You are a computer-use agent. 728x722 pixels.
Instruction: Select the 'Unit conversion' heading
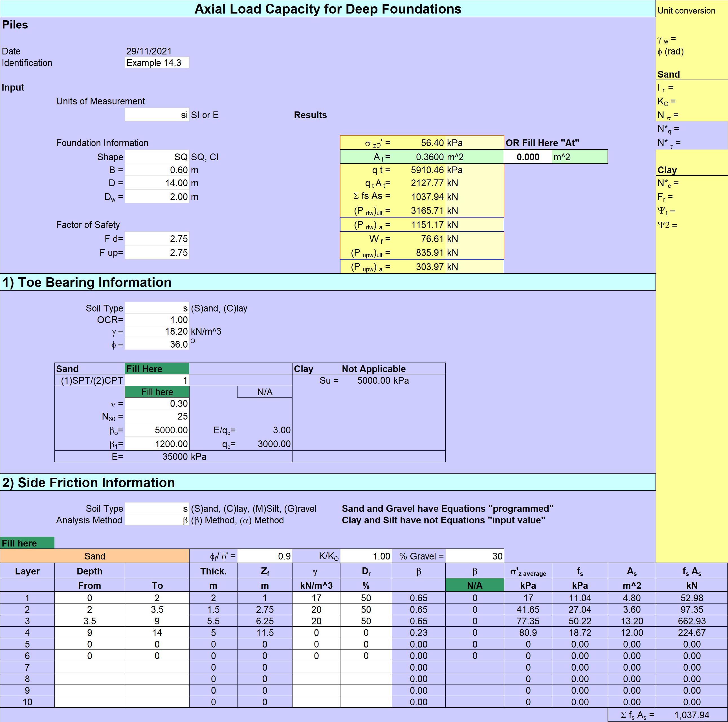tap(686, 10)
